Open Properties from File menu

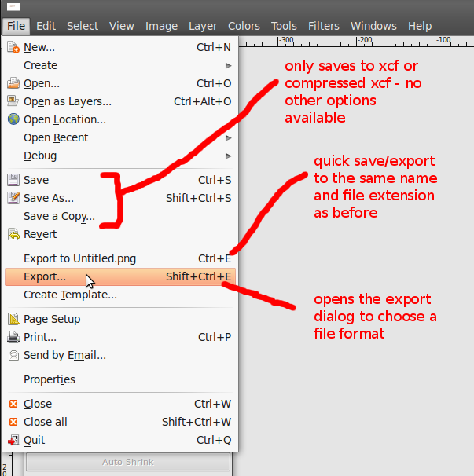pos(120,379)
